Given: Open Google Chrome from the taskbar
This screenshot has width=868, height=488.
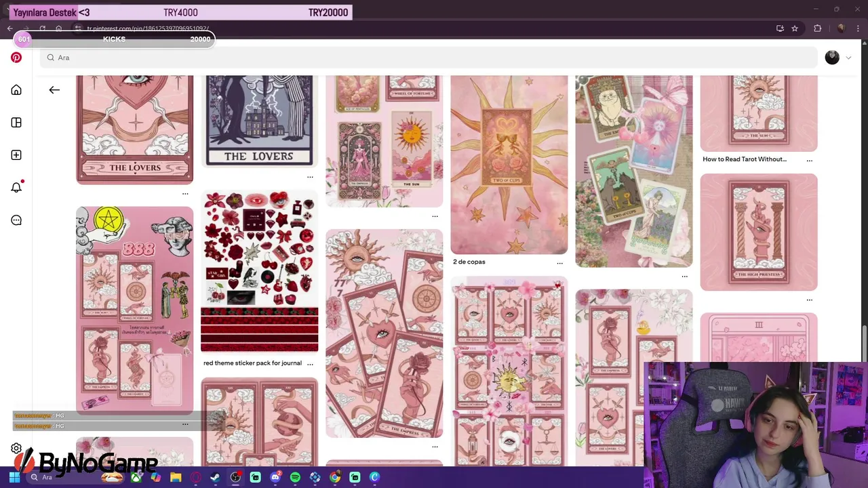Looking at the screenshot, I should point(335,477).
